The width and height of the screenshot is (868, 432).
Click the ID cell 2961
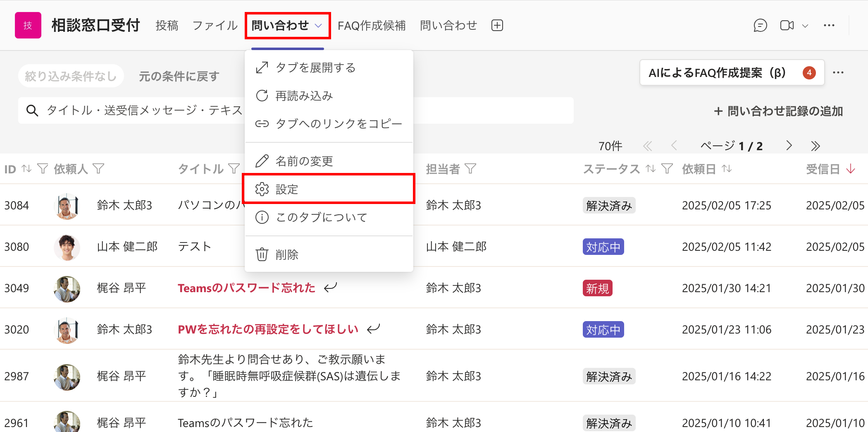click(x=17, y=423)
